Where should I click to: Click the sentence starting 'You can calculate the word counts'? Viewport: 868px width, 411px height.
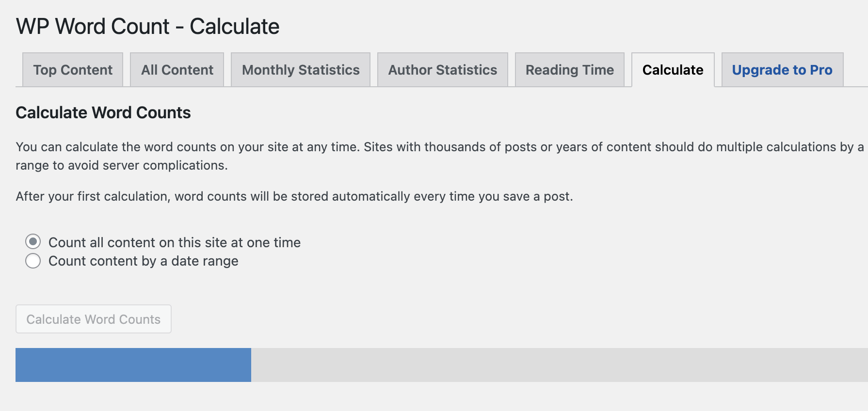point(188,147)
